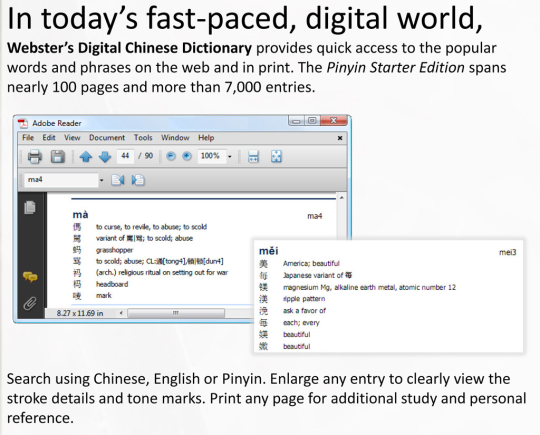This screenshot has width=540, height=435.
Task: Open the Tools menu
Action: [x=143, y=138]
